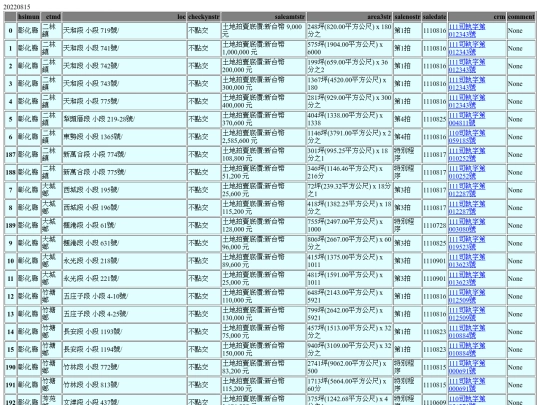Open the crm link in row 11
The image size is (540, 405).
467,279
